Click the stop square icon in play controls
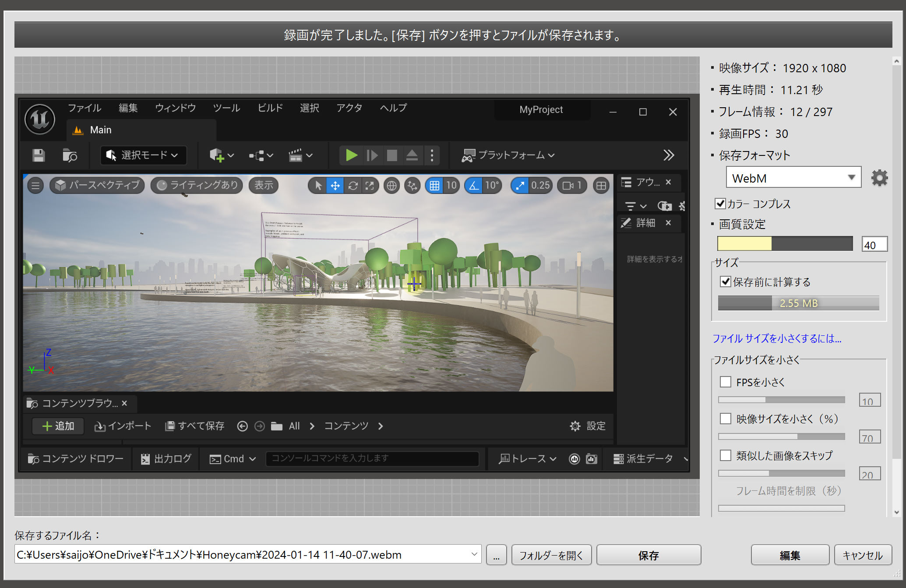 [392, 155]
